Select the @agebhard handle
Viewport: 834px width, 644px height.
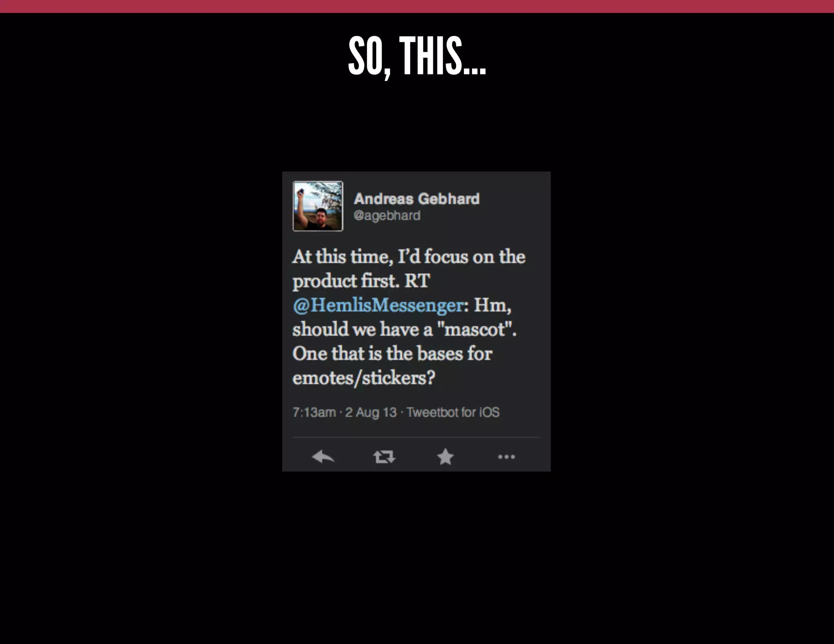coord(387,215)
